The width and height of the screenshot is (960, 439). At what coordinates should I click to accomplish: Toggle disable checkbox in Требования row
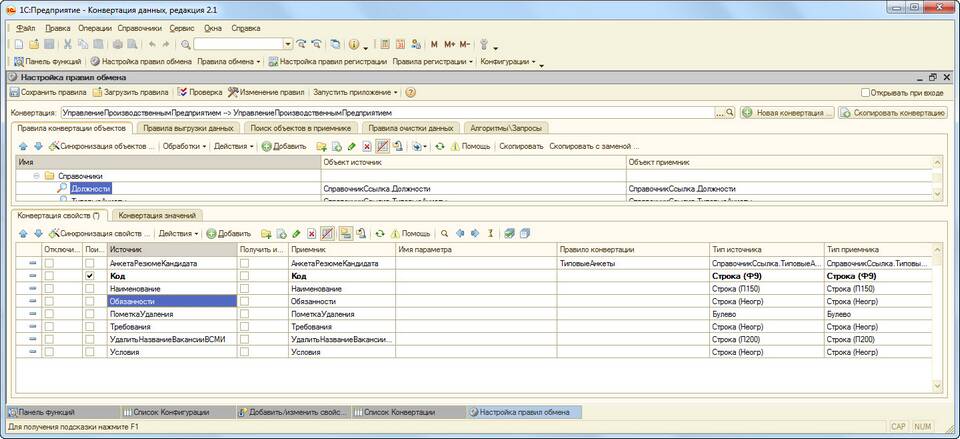click(x=50, y=327)
